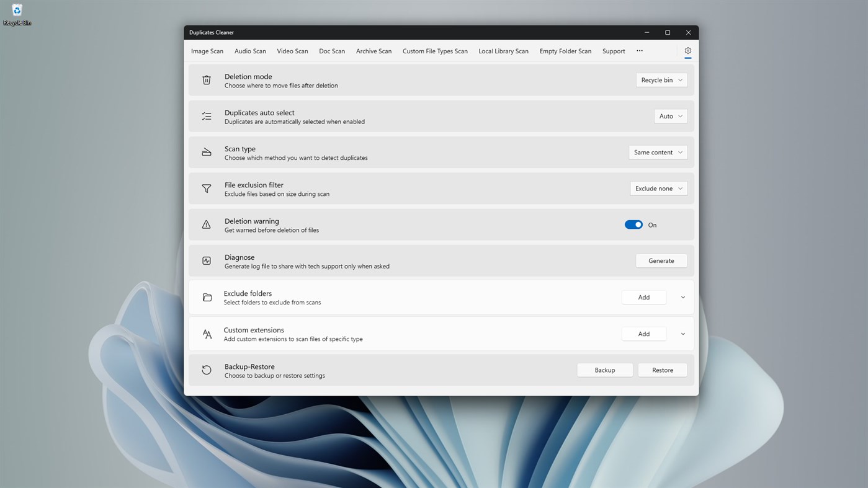Open the settings gear icon

(687, 51)
